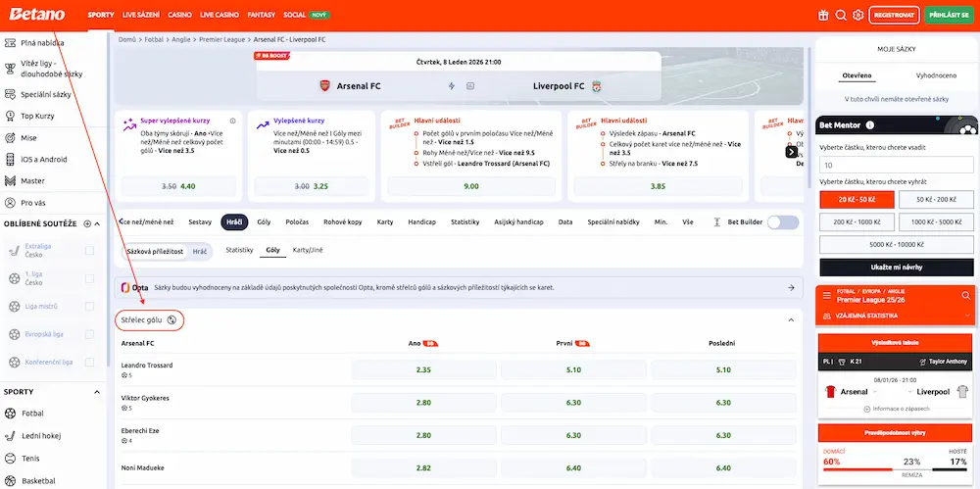Click the lightning icon beside Arsenal FC
980x489 pixels.
pos(452,86)
